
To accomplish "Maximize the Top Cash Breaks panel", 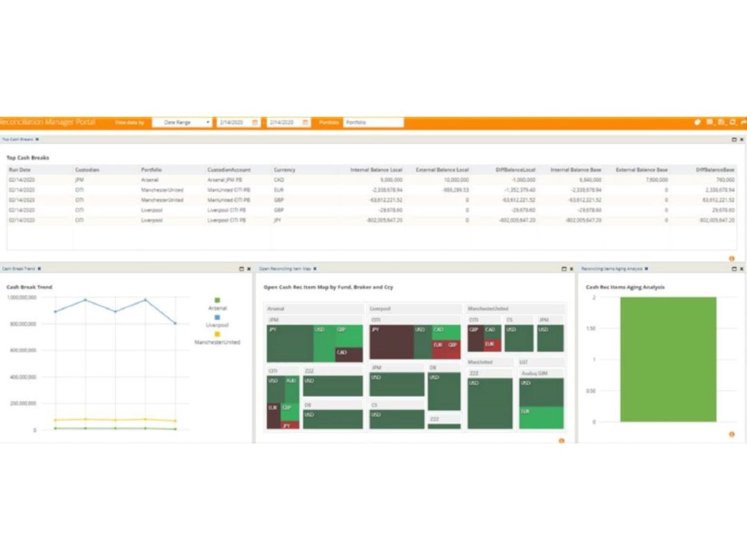I will [x=734, y=140].
